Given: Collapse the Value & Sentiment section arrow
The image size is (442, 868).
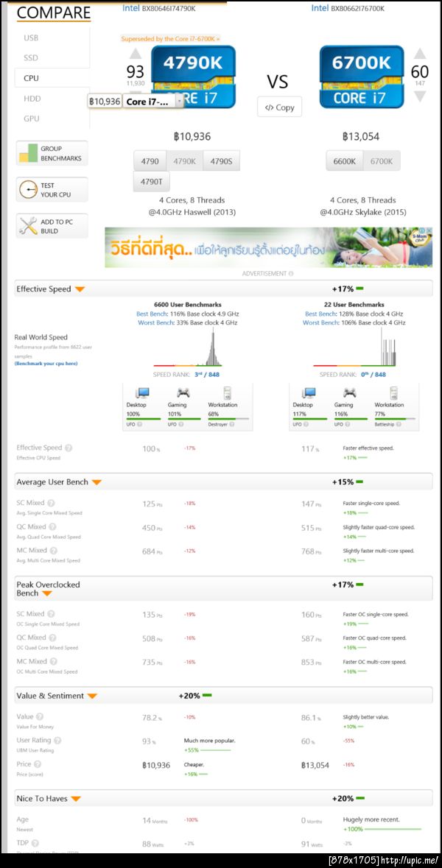Looking at the screenshot, I should 92,696.
